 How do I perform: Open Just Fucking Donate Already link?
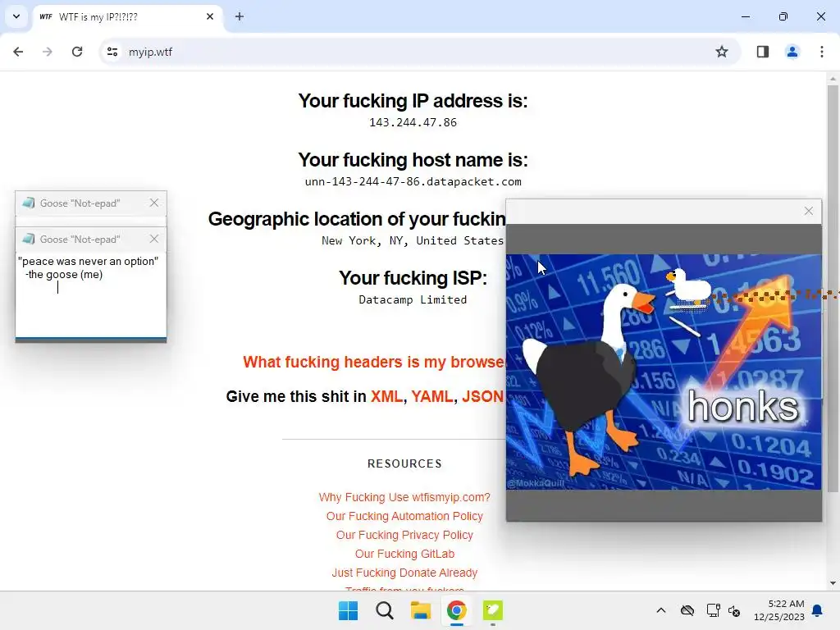(404, 572)
